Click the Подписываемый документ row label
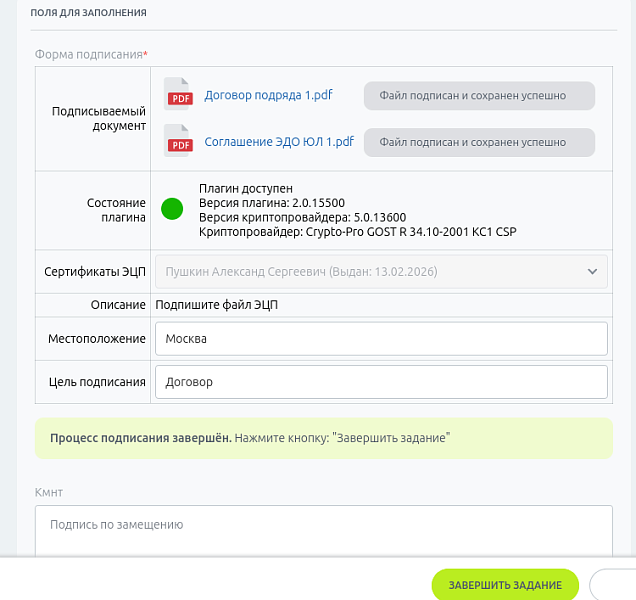The width and height of the screenshot is (636, 600). click(x=99, y=119)
